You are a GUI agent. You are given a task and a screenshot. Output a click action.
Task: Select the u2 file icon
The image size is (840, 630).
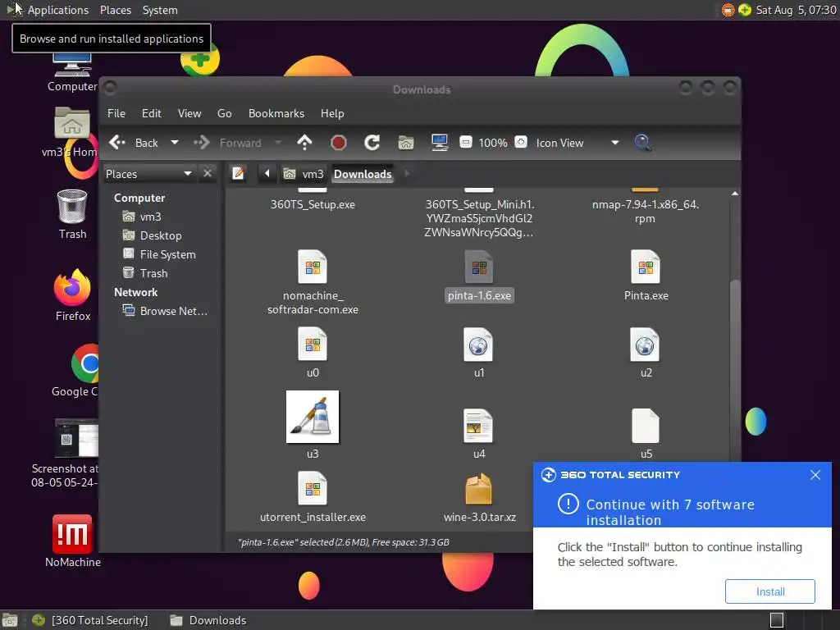[x=645, y=345]
